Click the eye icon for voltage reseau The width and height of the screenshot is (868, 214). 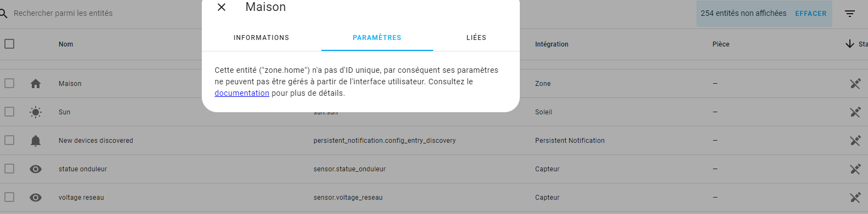coord(36,198)
